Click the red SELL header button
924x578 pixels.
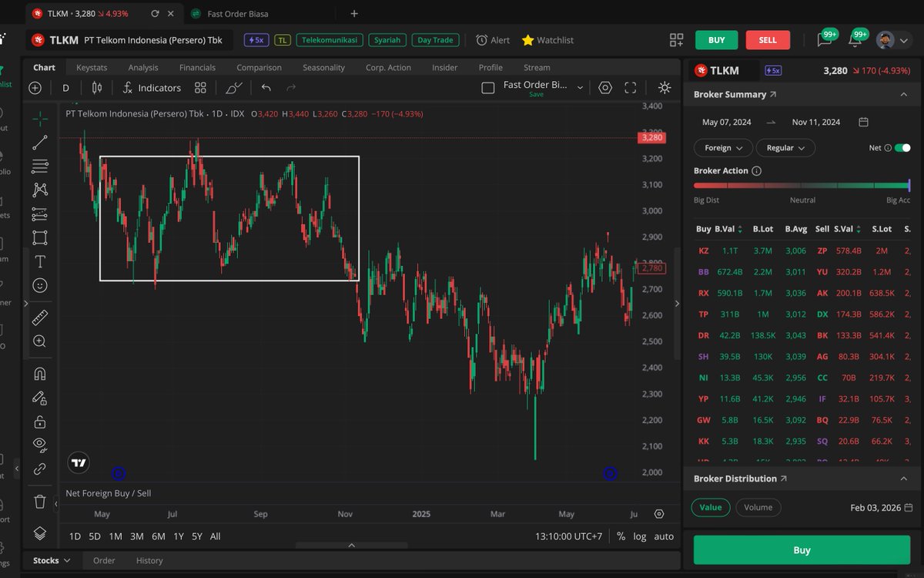pyautogui.click(x=768, y=40)
